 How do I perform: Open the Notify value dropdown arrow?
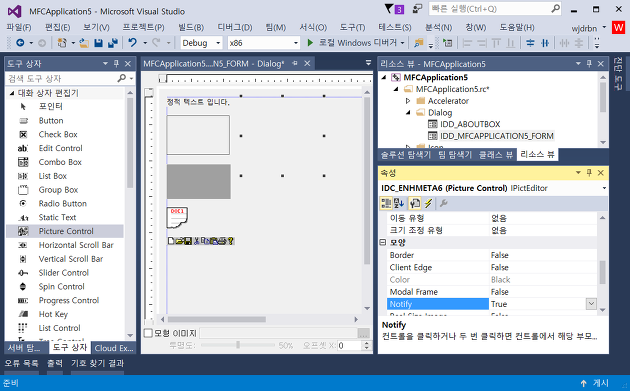click(591, 304)
